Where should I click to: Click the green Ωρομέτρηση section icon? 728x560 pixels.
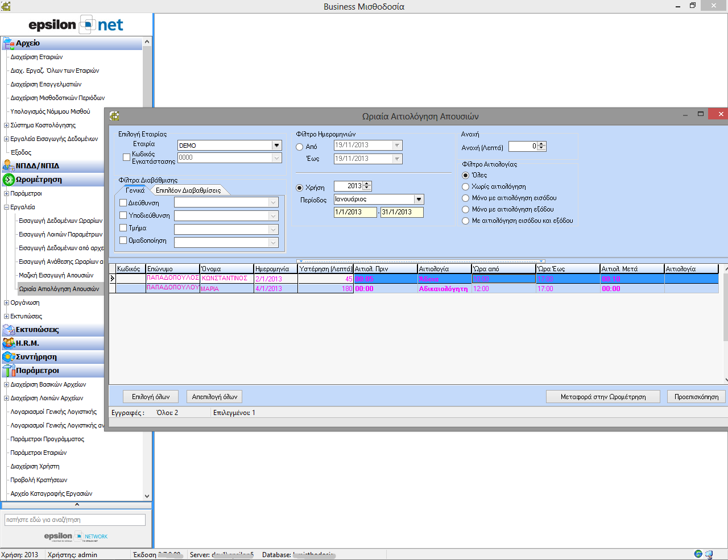(9, 180)
